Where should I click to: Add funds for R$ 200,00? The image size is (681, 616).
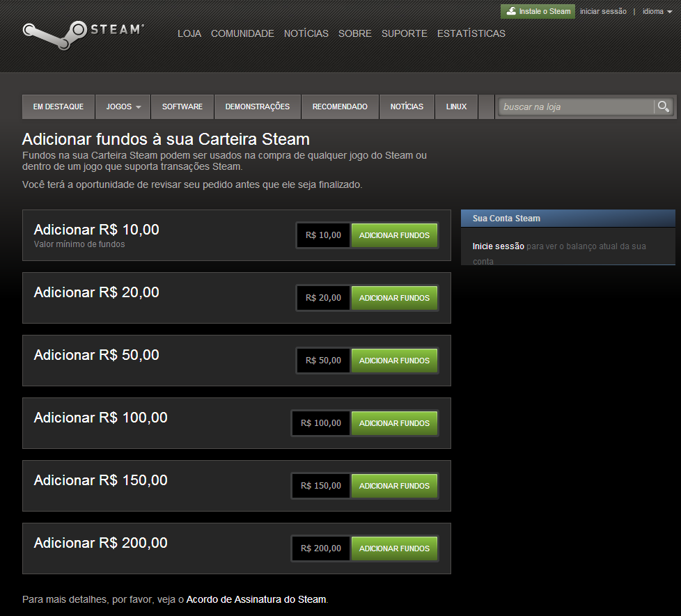tap(394, 548)
